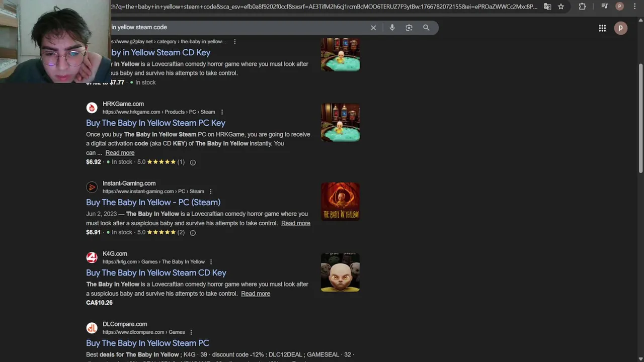Open info icon next to HRKGame rating

click(193, 162)
